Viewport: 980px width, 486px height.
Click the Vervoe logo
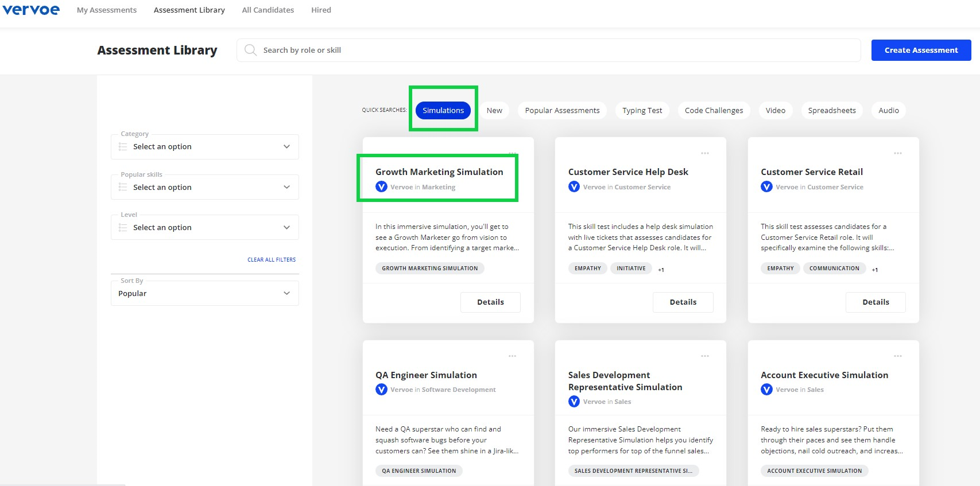point(31,10)
